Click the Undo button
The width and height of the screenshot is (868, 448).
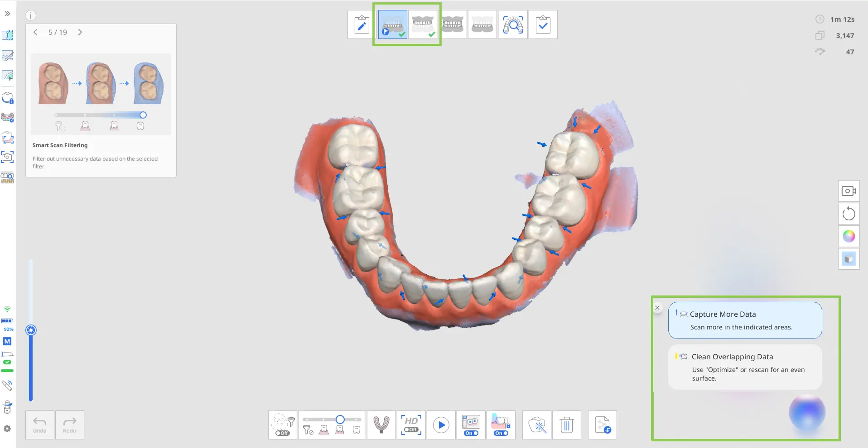coord(40,425)
